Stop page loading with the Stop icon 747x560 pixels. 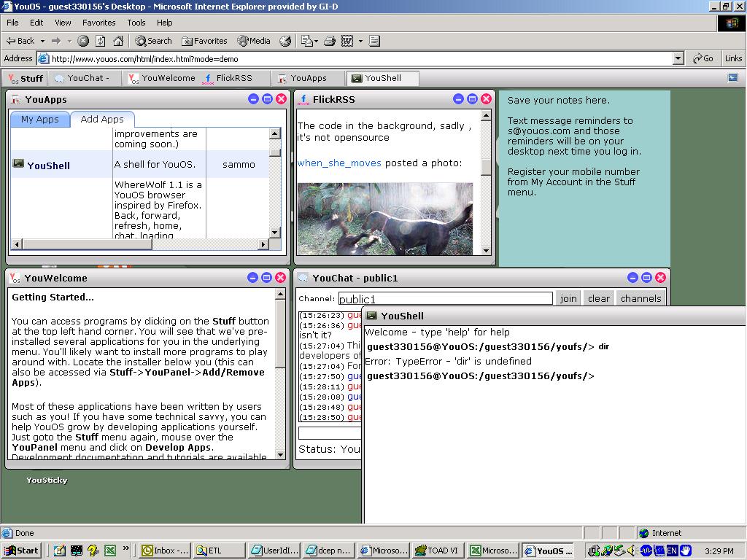(x=83, y=41)
